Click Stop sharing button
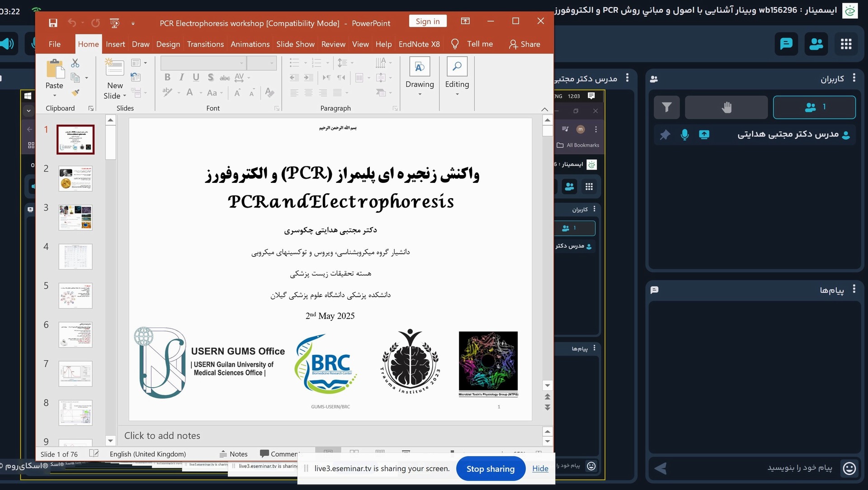Image resolution: width=868 pixels, height=490 pixels. point(491,469)
